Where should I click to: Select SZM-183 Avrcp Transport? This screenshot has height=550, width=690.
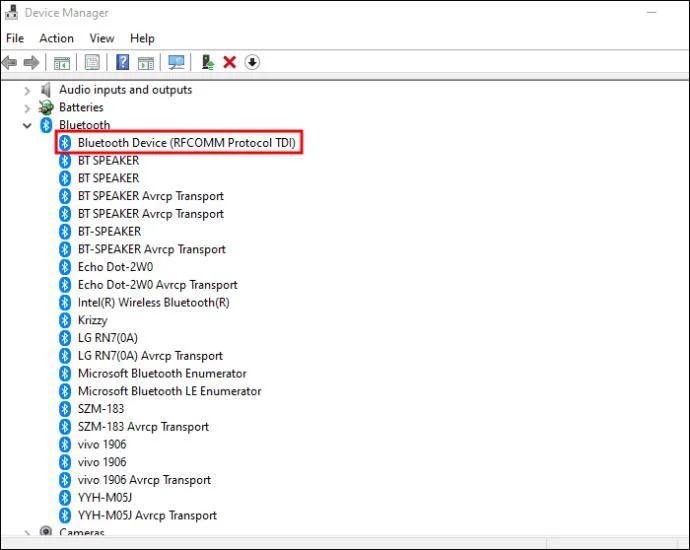tap(143, 426)
